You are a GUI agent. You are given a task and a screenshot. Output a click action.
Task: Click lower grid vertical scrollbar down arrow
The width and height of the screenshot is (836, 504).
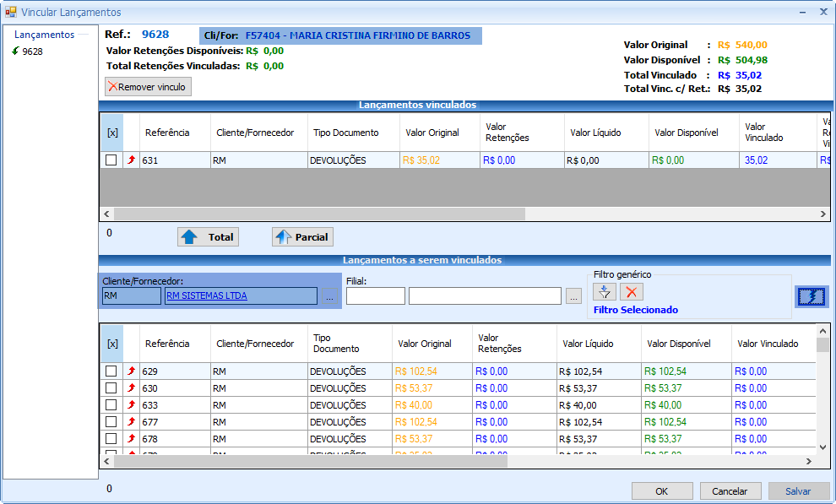822,447
